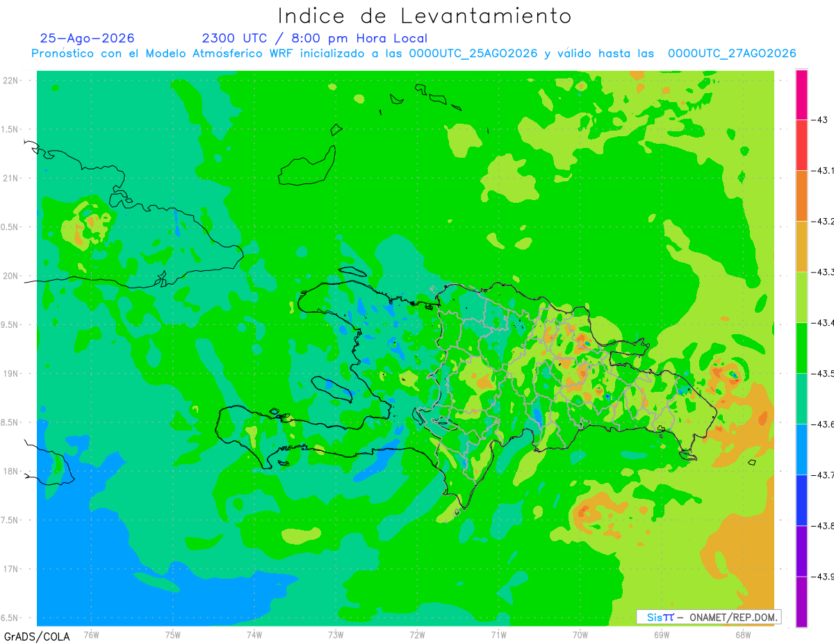Click the '6.5N' latitude axis label
Image resolution: width=834 pixels, height=644 pixels.
pos(10,618)
